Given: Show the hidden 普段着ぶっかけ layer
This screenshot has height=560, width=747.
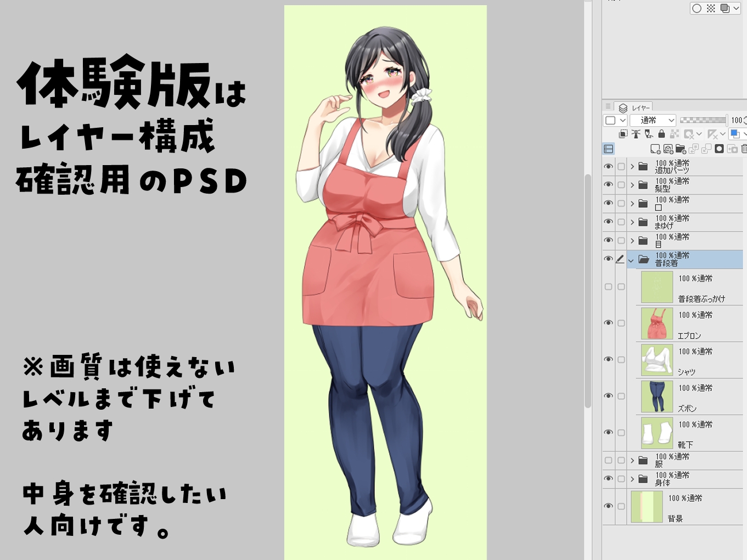Looking at the screenshot, I should pyautogui.click(x=608, y=287).
